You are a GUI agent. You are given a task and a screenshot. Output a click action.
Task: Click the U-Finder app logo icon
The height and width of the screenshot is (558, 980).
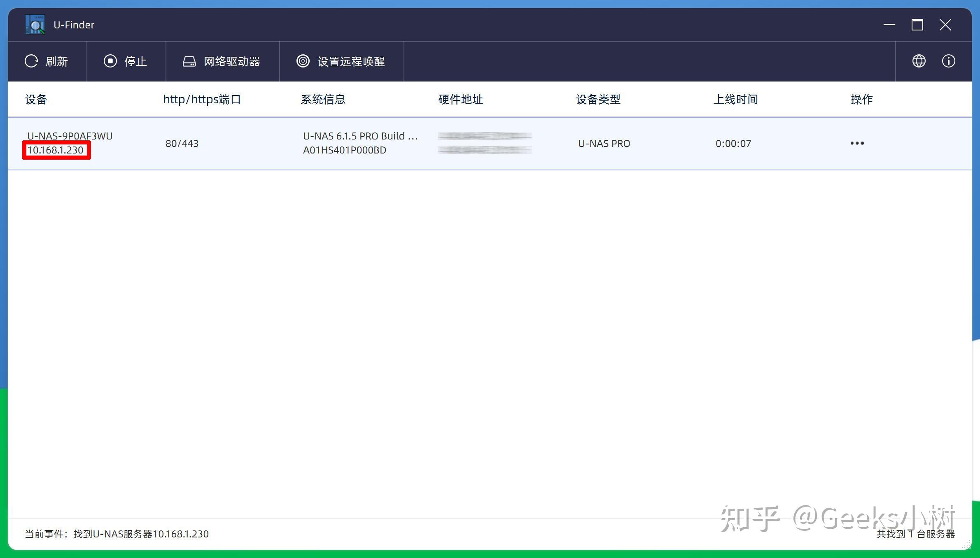pyautogui.click(x=35, y=25)
